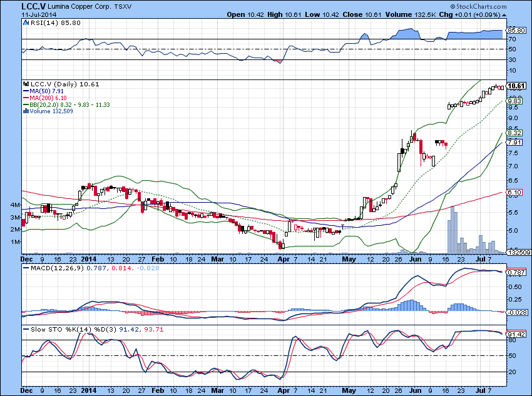
Task: Click the 91.42 stochastic value tag on the right
Action: [516, 334]
